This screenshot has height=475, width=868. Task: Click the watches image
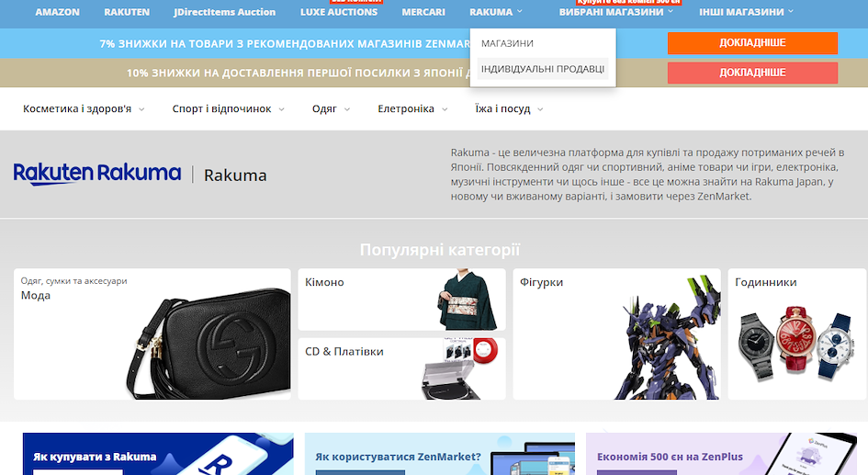coord(795,344)
